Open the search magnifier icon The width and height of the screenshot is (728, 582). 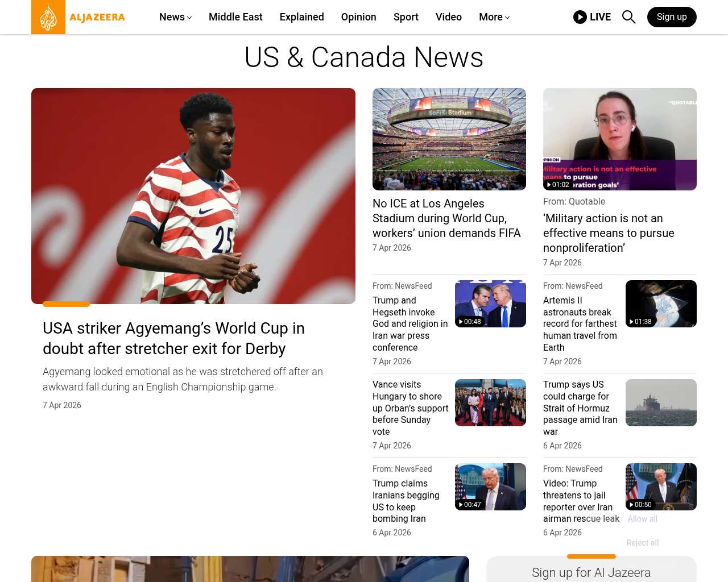[x=628, y=17]
